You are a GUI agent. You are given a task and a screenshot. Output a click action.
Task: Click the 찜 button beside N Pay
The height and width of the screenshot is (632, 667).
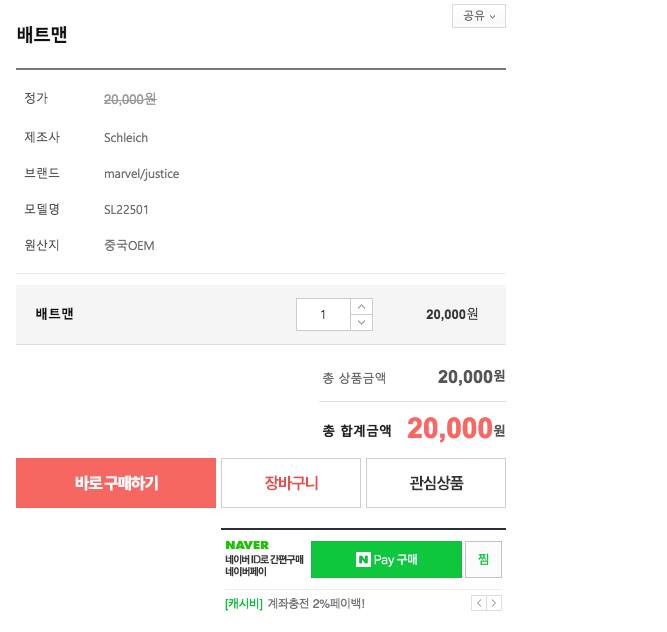(483, 559)
